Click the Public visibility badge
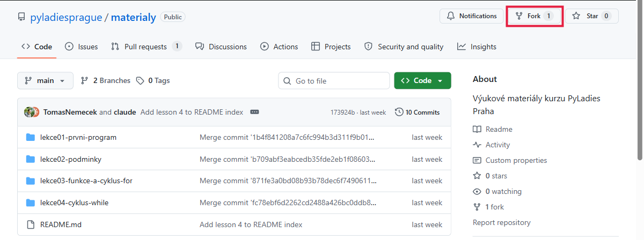Screen dimensions: 644x240 tap(173, 17)
